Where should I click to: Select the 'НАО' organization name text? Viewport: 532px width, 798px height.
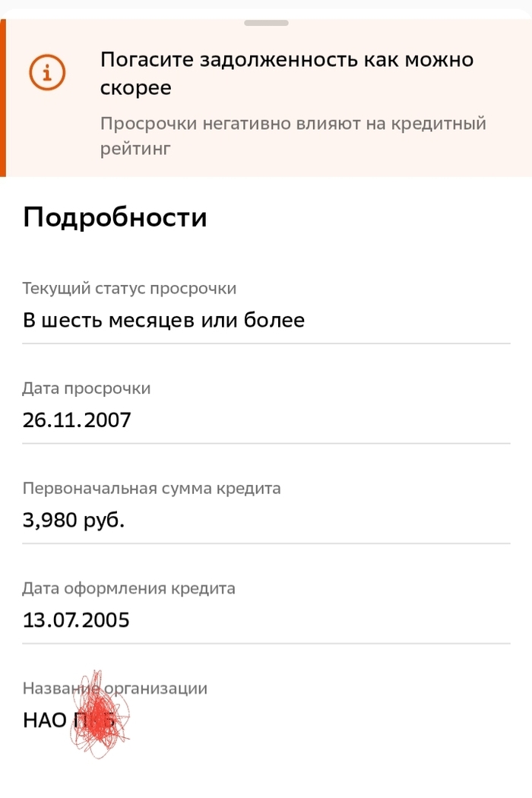[46, 720]
